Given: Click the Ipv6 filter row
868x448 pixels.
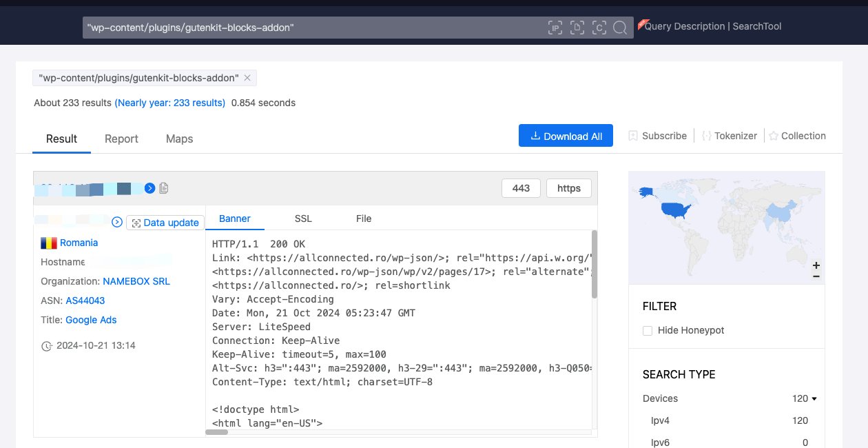Looking at the screenshot, I should click(729, 442).
